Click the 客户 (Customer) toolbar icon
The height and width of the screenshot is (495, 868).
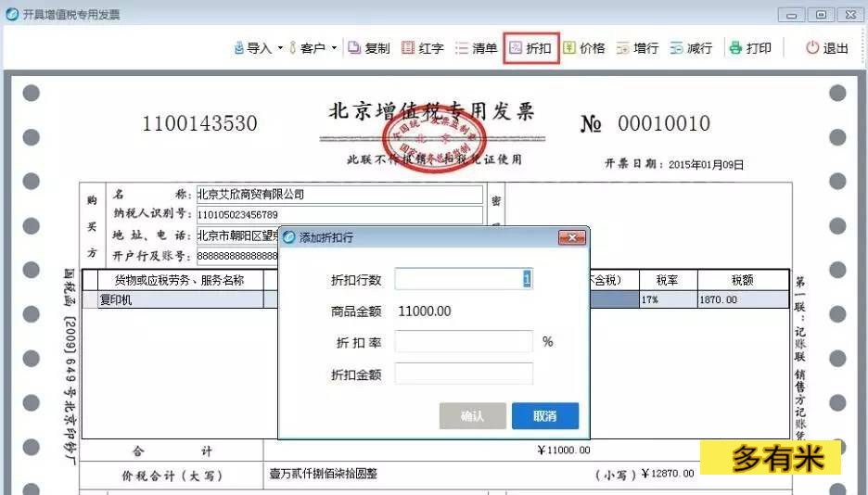(x=307, y=48)
